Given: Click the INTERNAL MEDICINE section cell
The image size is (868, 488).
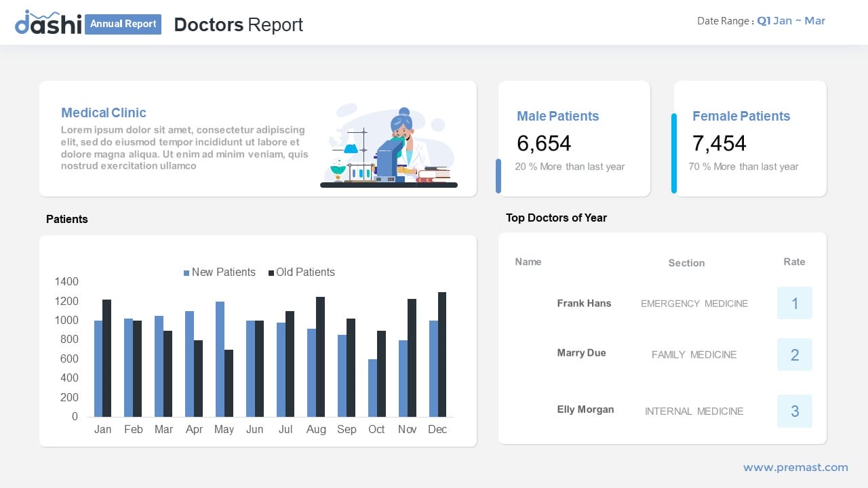Looking at the screenshot, I should [694, 411].
